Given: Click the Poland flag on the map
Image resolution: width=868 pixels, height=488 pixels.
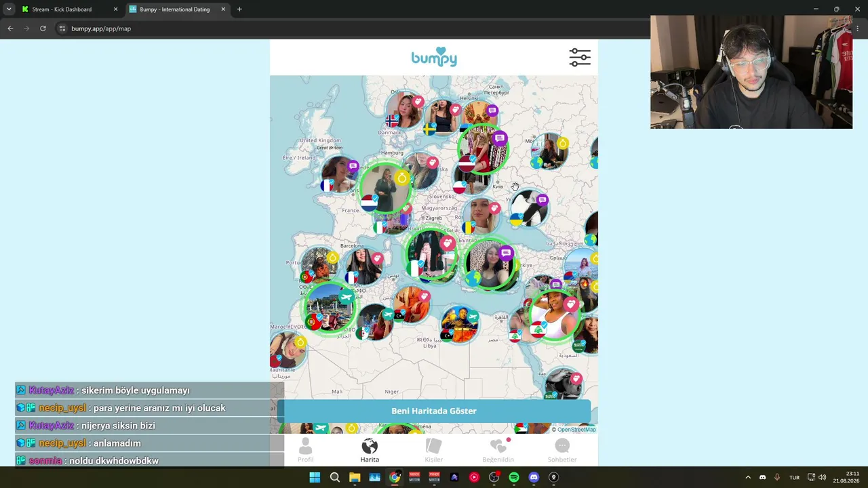Looking at the screenshot, I should tap(460, 187).
